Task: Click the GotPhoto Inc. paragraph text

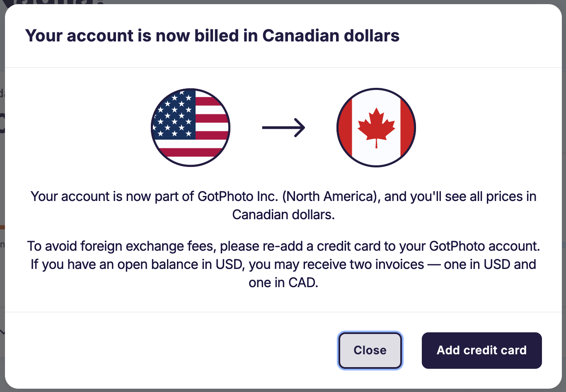Action: click(283, 196)
